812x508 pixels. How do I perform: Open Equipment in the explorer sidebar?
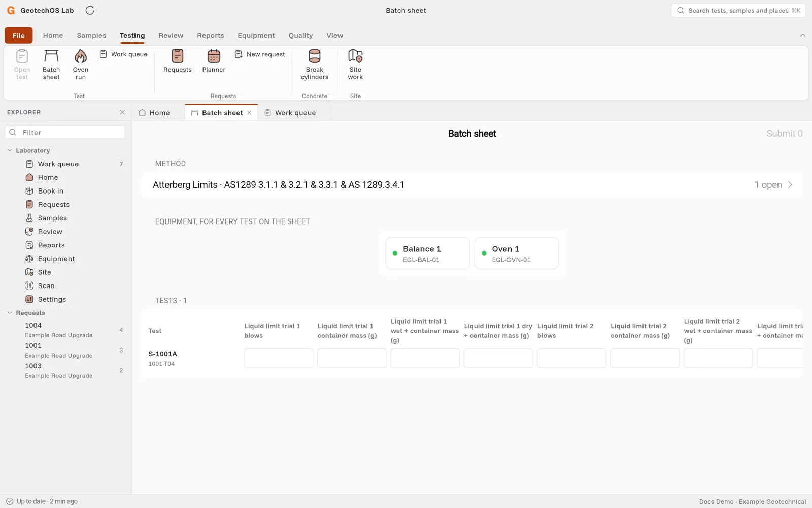click(x=65, y=259)
